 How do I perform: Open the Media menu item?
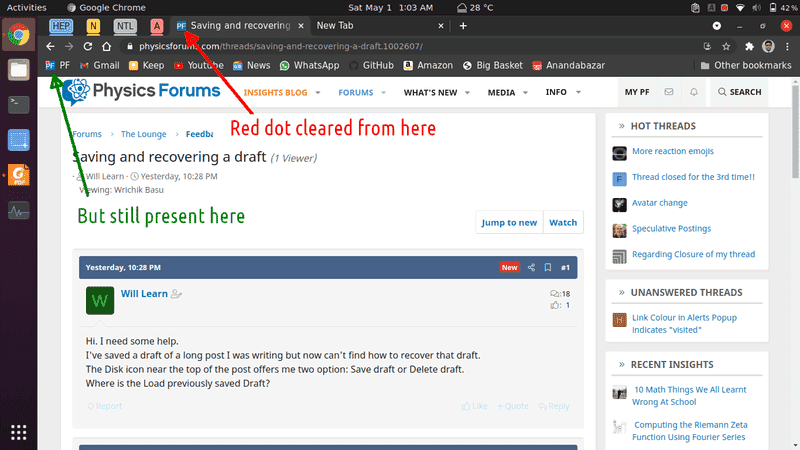click(x=501, y=92)
